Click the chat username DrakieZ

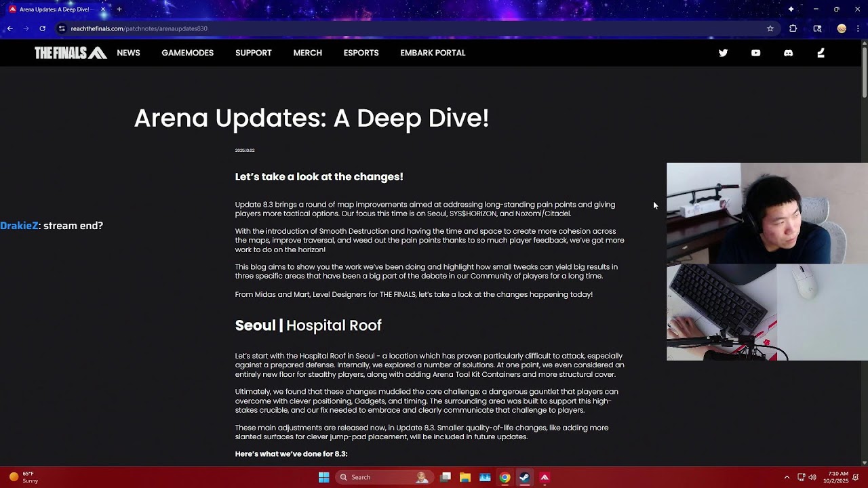(19, 226)
